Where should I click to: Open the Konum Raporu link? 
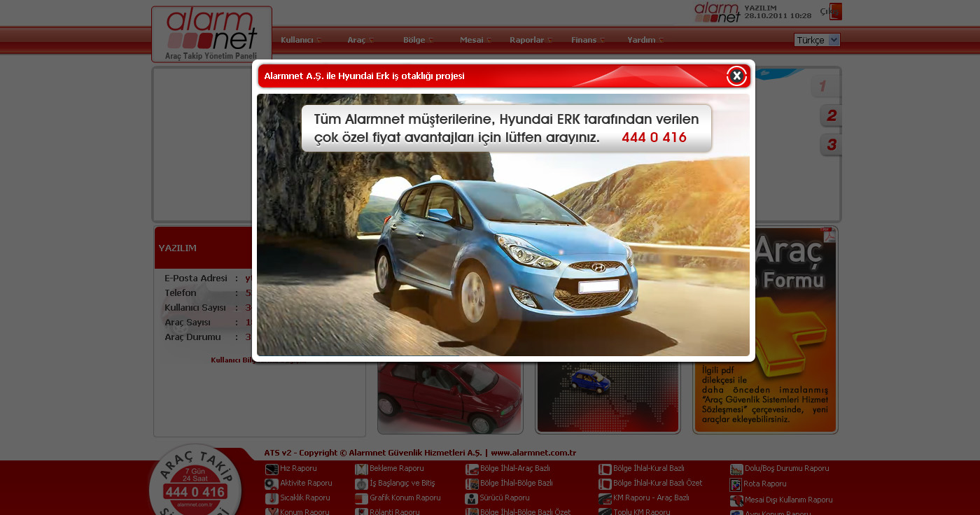coord(304,512)
